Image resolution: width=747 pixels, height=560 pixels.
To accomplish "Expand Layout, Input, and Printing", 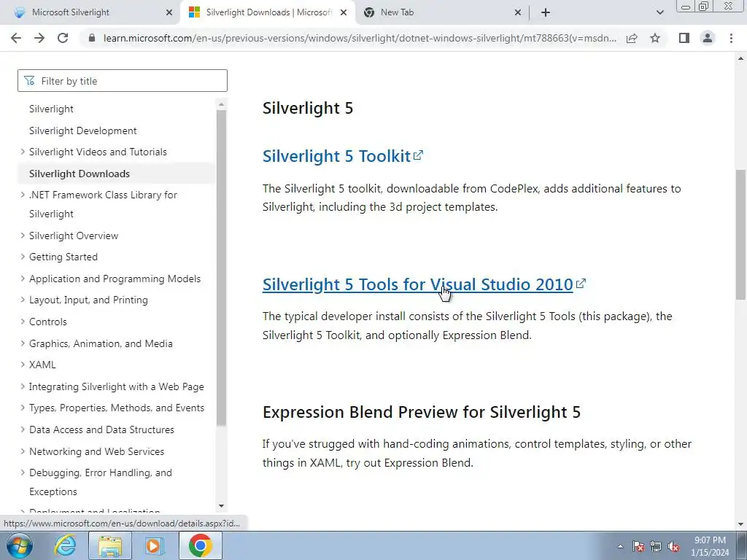I will [x=23, y=300].
